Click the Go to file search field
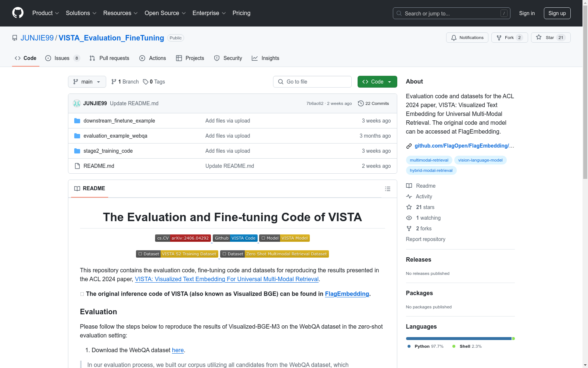The image size is (588, 368). [x=312, y=82]
